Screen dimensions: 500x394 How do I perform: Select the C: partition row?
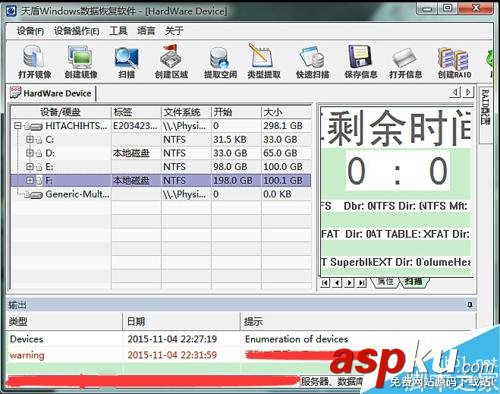(x=161, y=139)
